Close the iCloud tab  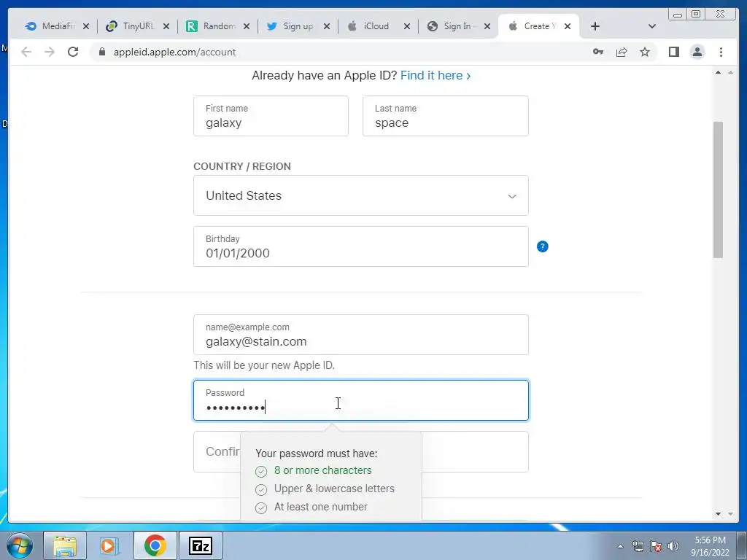click(407, 27)
